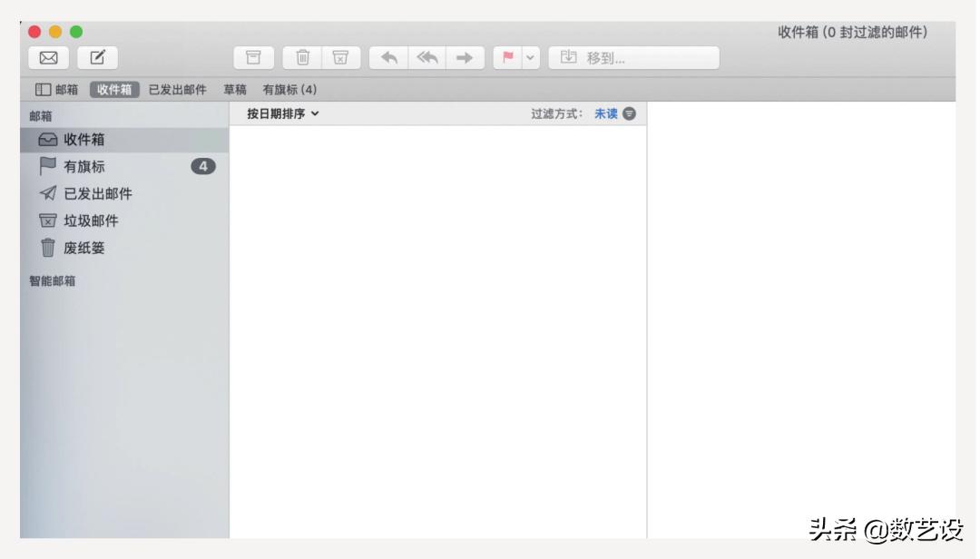The image size is (980, 559).
Task: Click the Get Mail envelope icon
Action: pyautogui.click(x=48, y=57)
